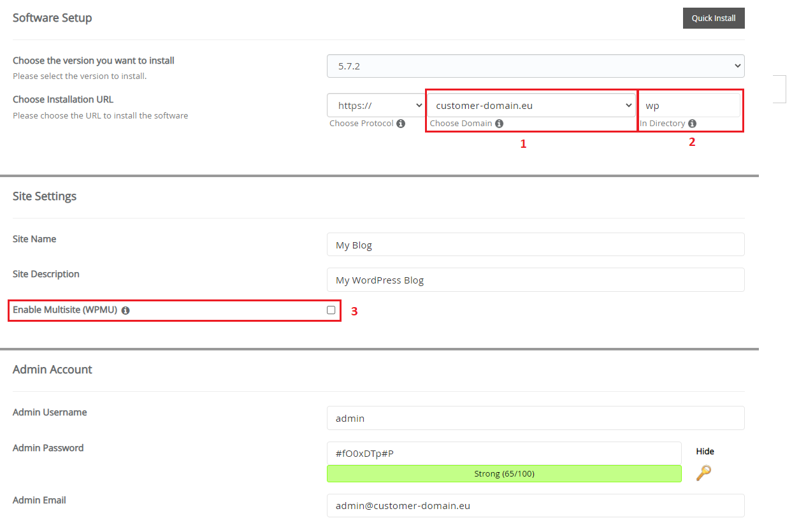Click the Software Setup section heading
This screenshot has height=532, width=799.
point(52,18)
